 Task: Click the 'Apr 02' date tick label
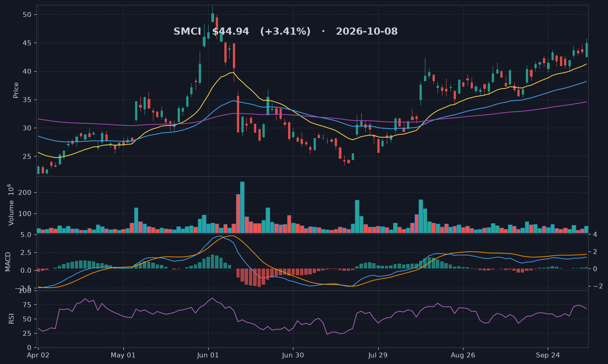(x=39, y=355)
